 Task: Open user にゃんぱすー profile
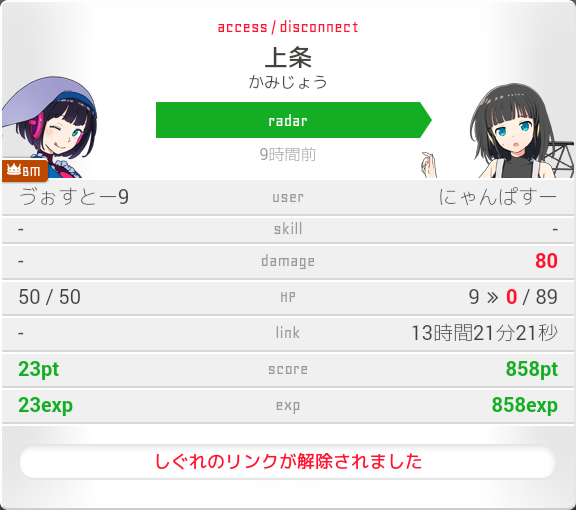pyautogui.click(x=498, y=197)
